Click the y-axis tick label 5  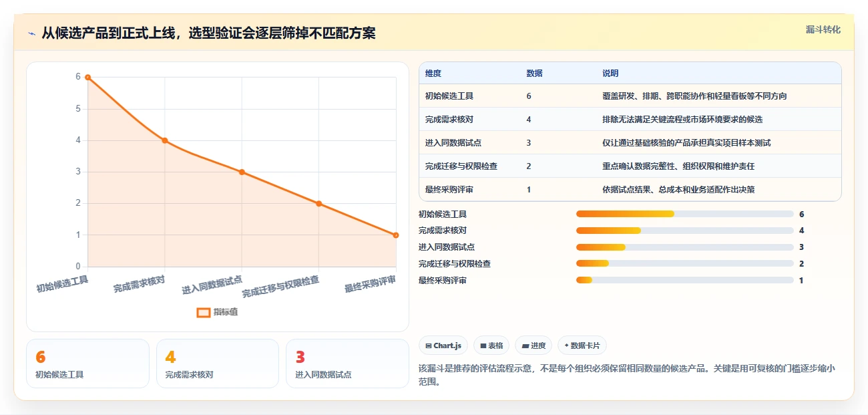click(78, 109)
